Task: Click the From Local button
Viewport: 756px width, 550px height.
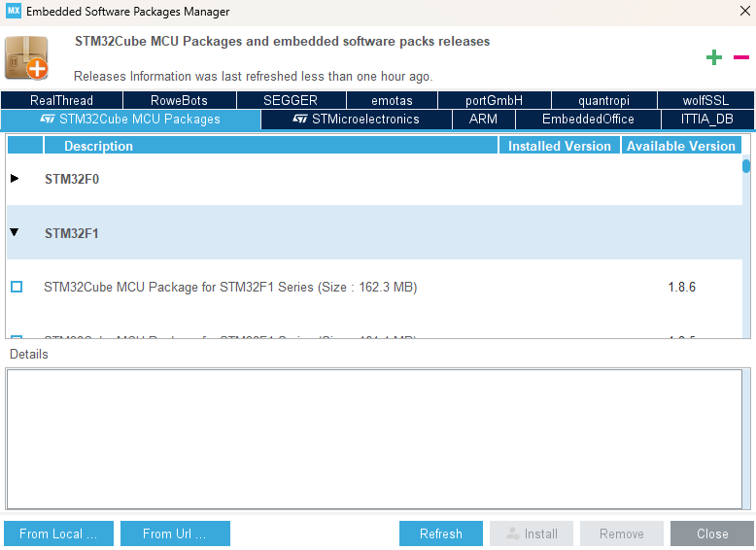Action: [59, 533]
